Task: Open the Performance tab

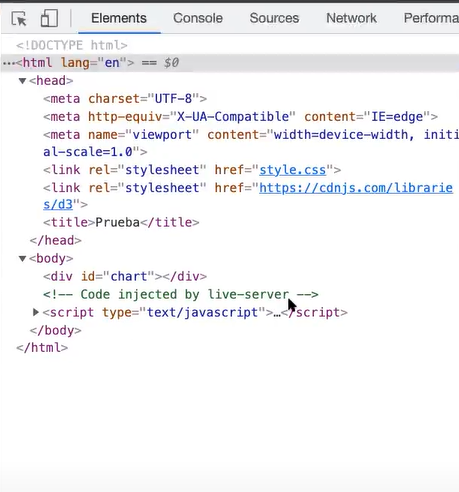Action: point(431,18)
